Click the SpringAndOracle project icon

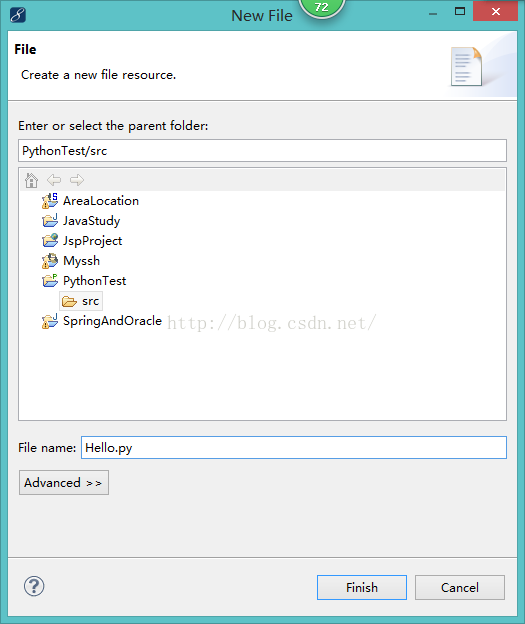pos(50,321)
